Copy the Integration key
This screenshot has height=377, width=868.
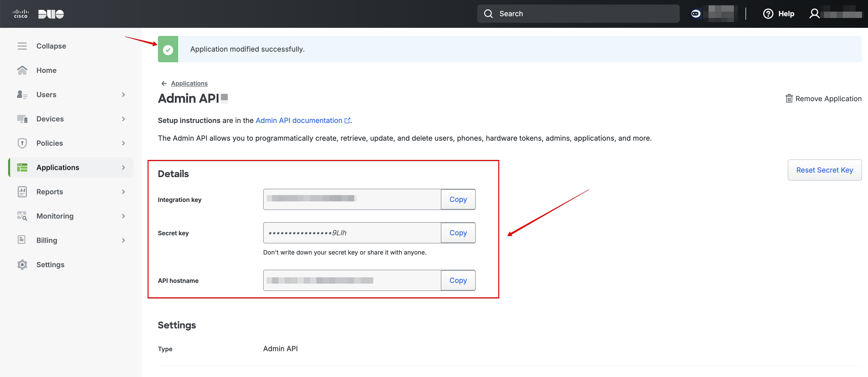pyautogui.click(x=458, y=199)
